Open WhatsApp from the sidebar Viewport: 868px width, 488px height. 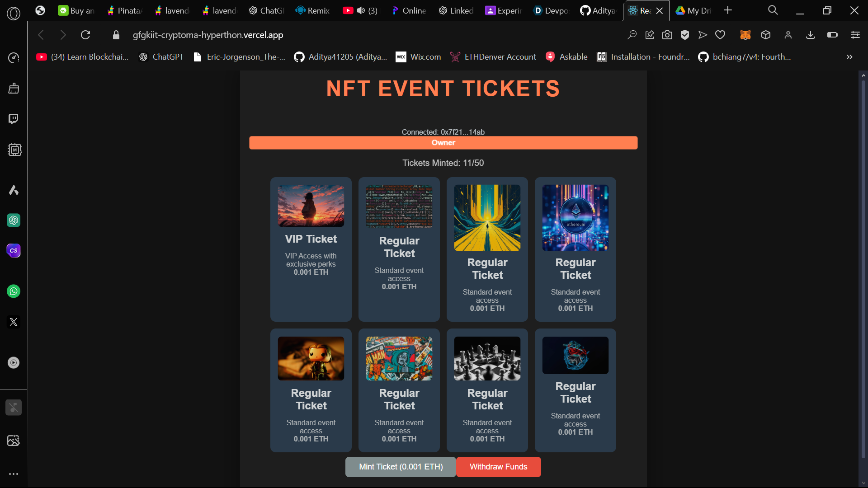pos(14,291)
